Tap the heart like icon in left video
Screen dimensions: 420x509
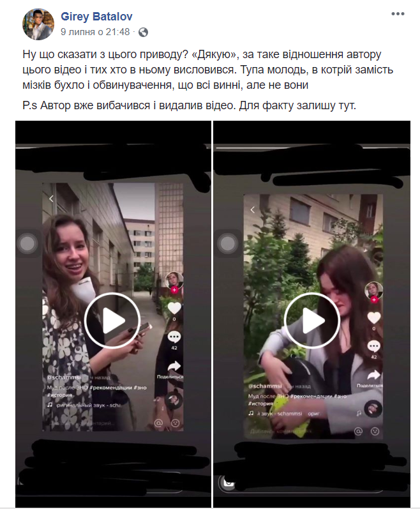point(174,307)
